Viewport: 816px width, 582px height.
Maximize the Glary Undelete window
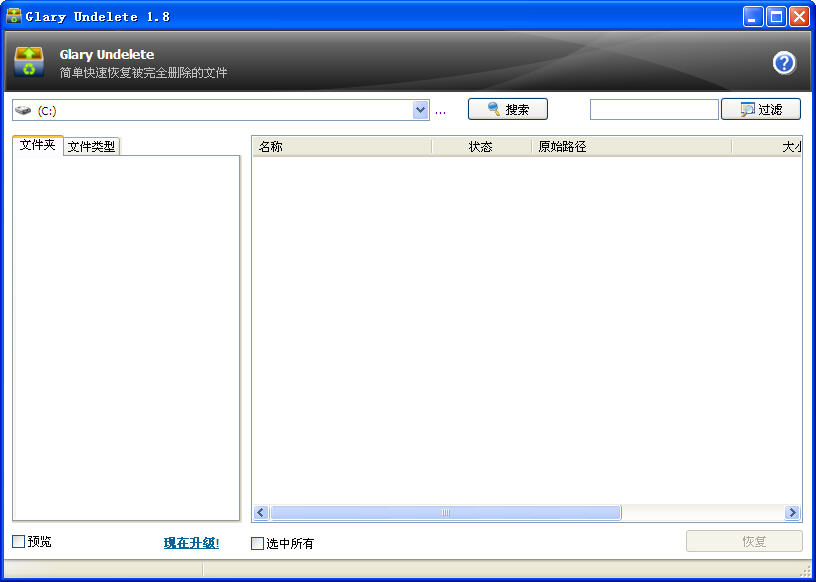pos(776,17)
